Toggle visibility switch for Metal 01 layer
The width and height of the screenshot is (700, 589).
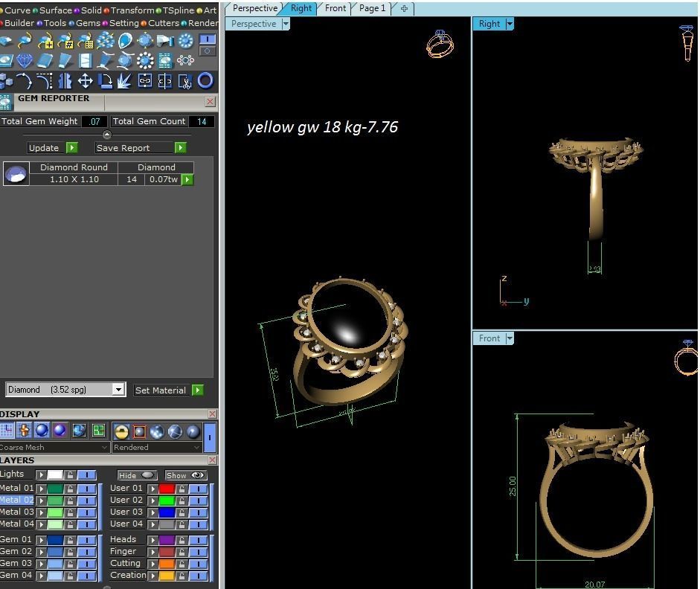(86, 489)
